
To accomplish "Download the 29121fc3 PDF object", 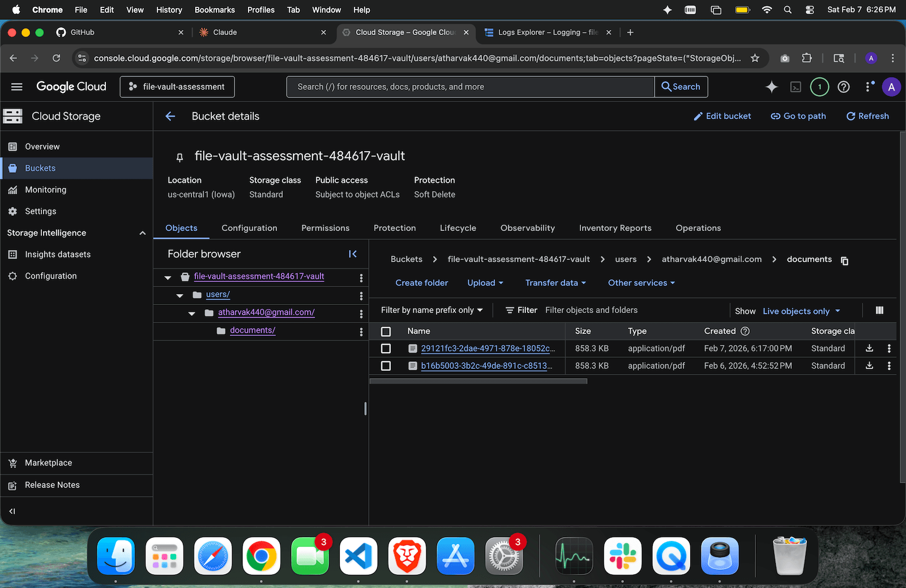I will pos(869,348).
